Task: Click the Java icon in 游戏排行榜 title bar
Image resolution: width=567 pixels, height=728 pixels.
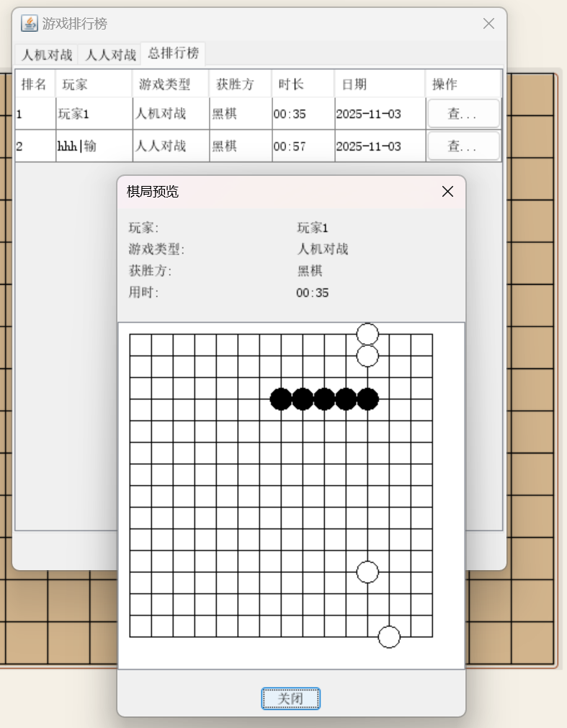Action: click(x=30, y=23)
